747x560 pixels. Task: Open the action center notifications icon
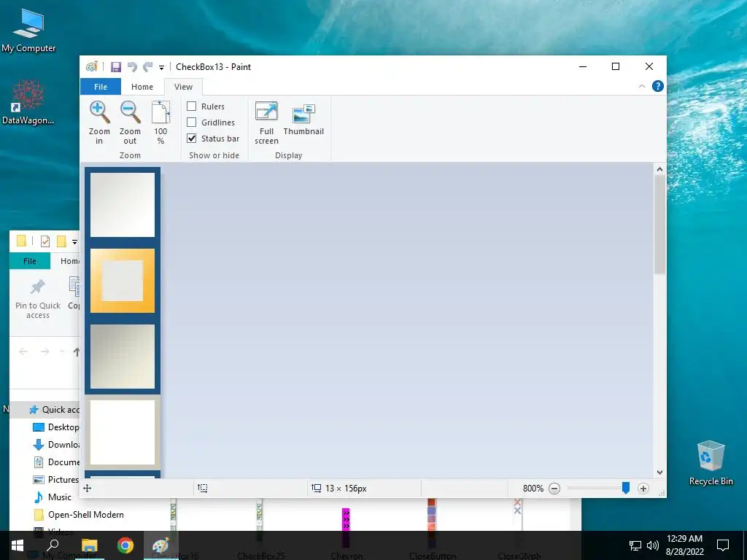(x=723, y=545)
